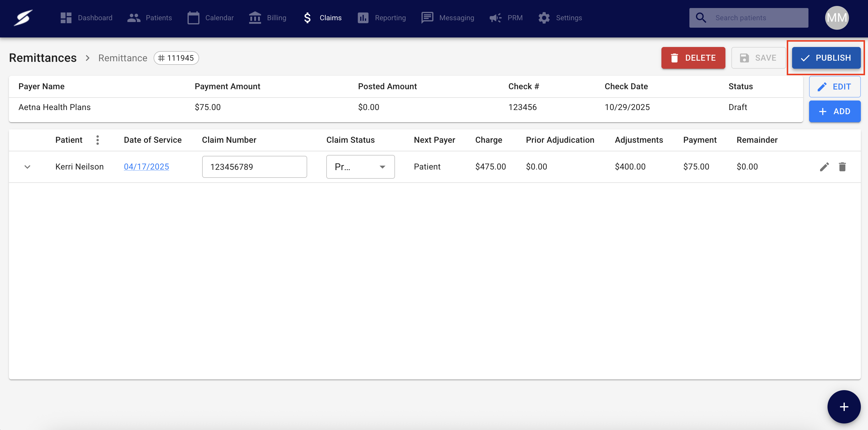
Task: Publish the remittance
Action: coord(826,58)
